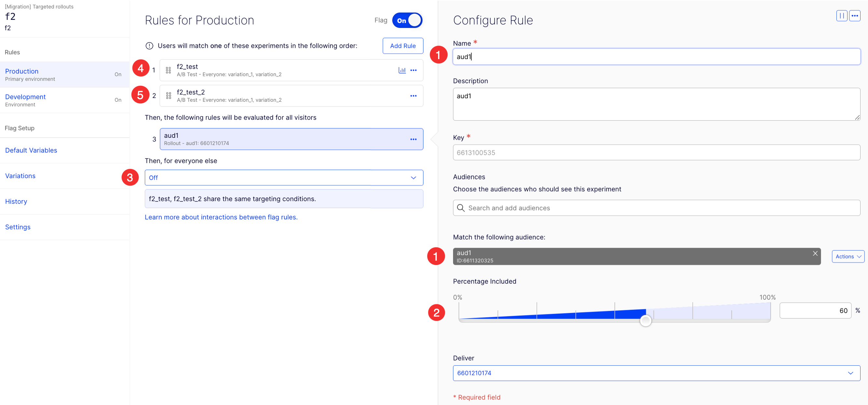This screenshot has width=868, height=405.
Task: Open more options menu for f2_test rule
Action: [413, 70]
